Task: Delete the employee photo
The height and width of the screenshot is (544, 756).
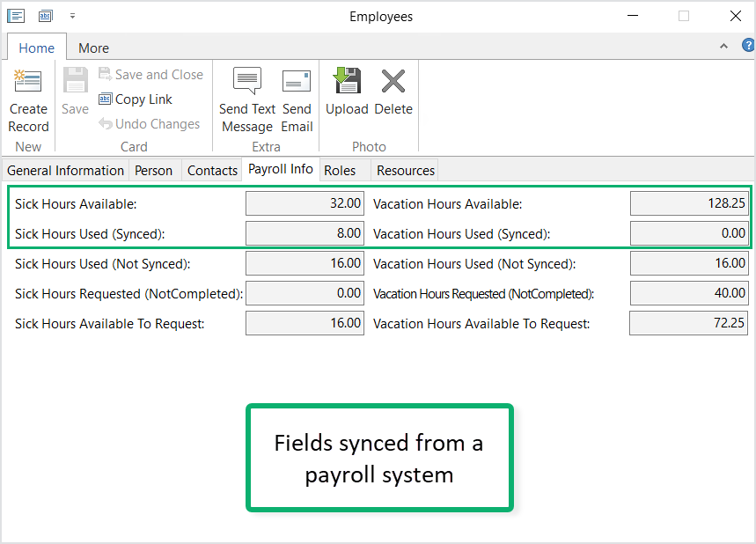Action: pos(393,92)
